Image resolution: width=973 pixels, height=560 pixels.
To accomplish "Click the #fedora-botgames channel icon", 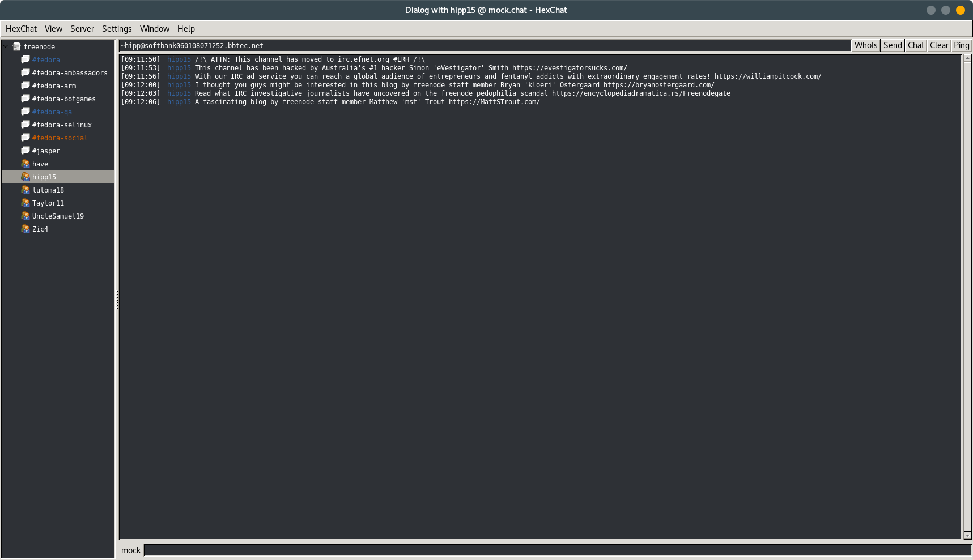I will click(x=26, y=99).
